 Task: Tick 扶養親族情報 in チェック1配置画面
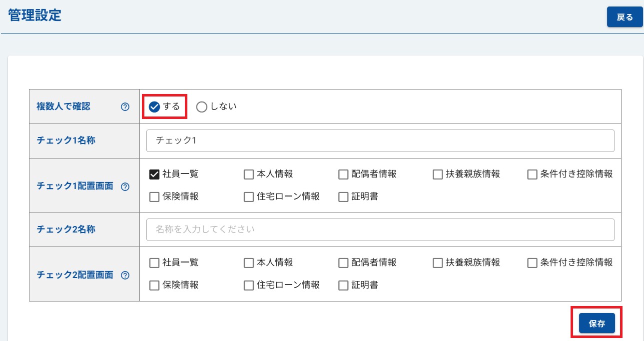pos(438,174)
